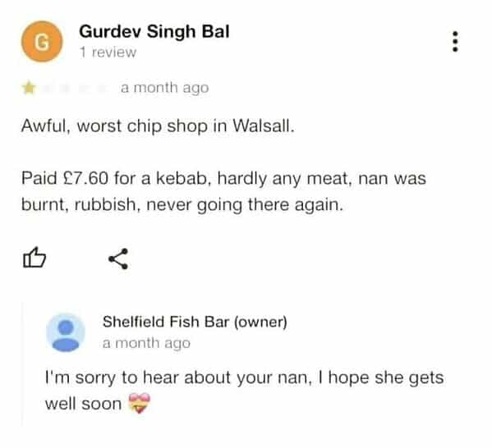Click the orange G profile avatar
The width and height of the screenshot is (492, 448).
[x=42, y=41]
